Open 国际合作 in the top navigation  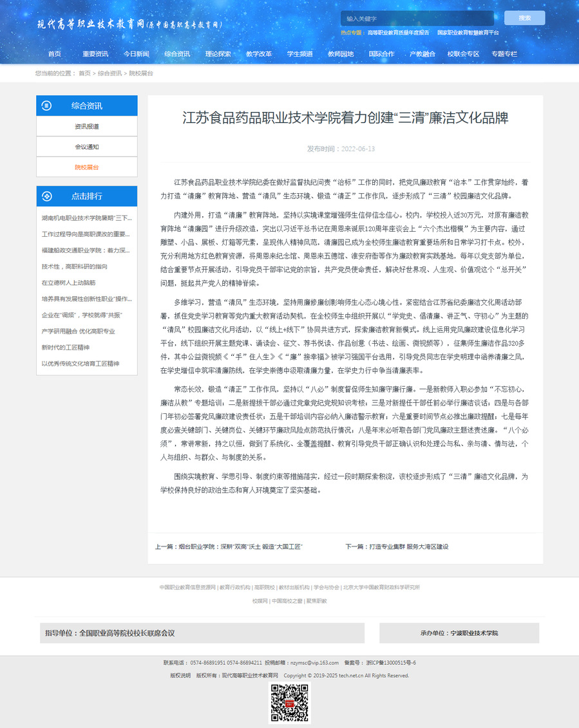click(x=381, y=54)
